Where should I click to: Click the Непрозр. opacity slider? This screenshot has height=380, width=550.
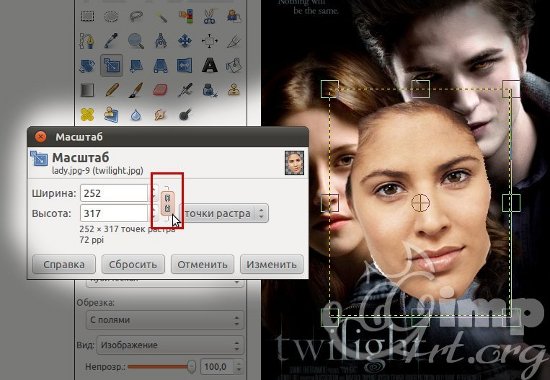click(161, 367)
